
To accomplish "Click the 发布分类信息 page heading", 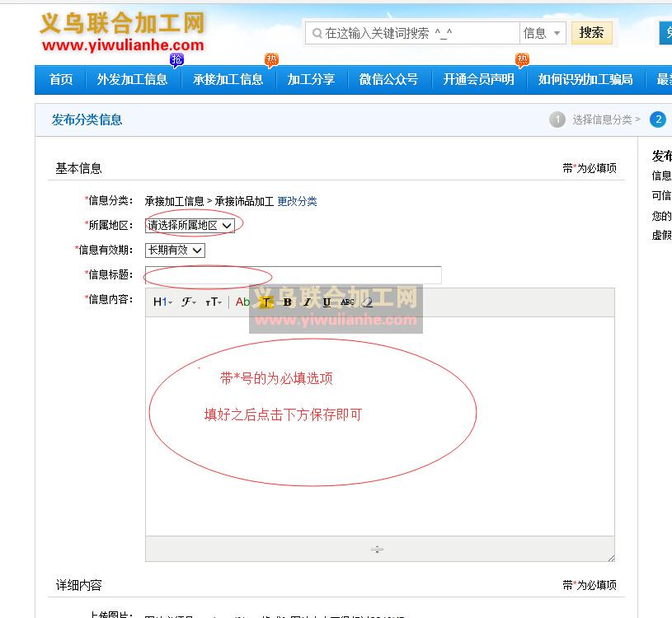I will coord(87,119).
